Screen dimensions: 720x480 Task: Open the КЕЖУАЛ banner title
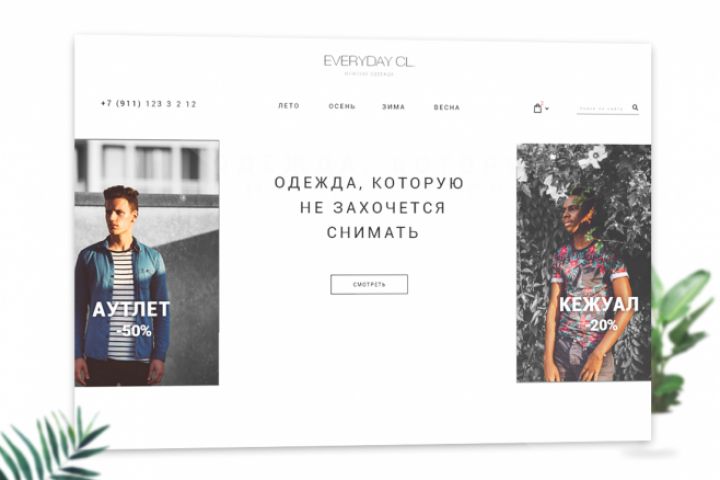pyautogui.click(x=599, y=305)
